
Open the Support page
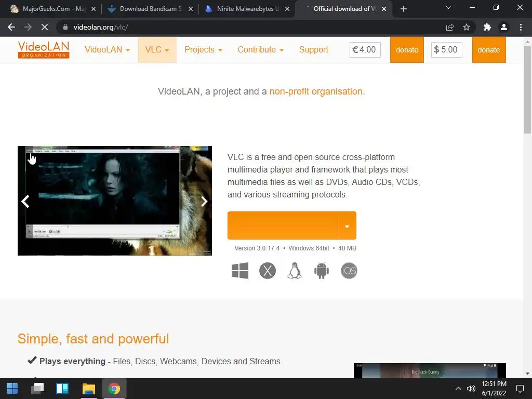tap(314, 50)
